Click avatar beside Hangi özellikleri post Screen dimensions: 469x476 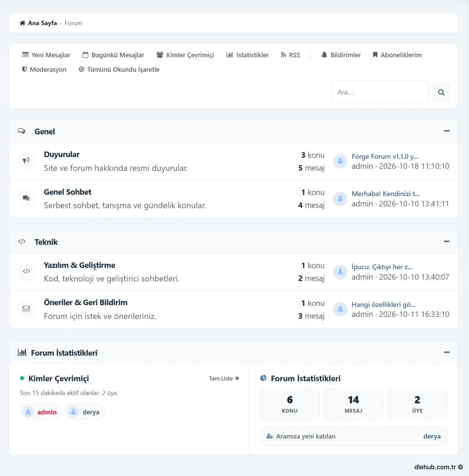coord(340,309)
